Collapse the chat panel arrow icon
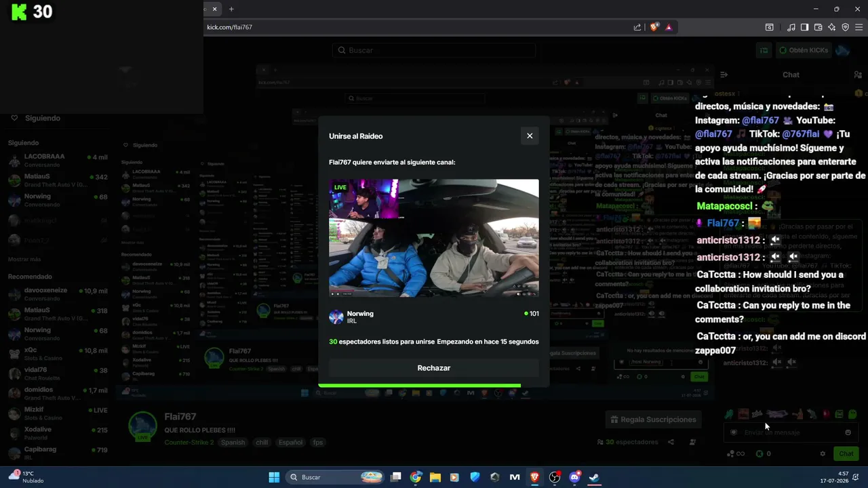868x488 pixels. click(x=724, y=75)
